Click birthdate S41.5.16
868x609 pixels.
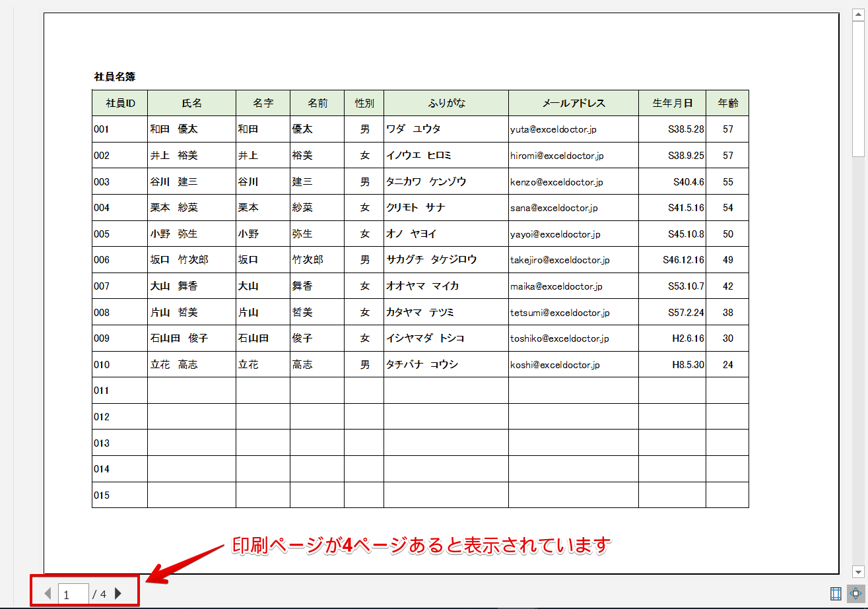[x=686, y=208]
